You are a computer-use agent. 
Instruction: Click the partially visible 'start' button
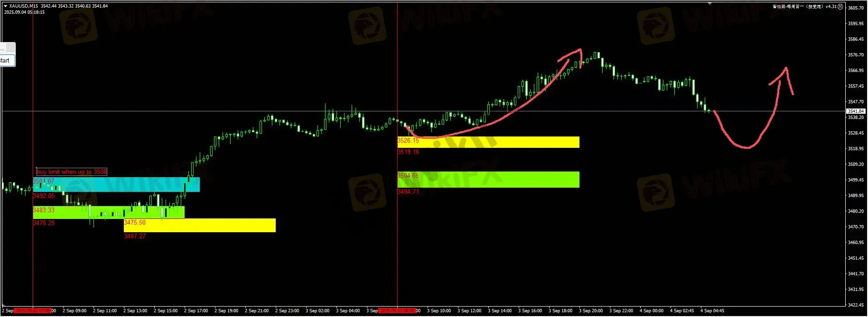tap(7, 61)
